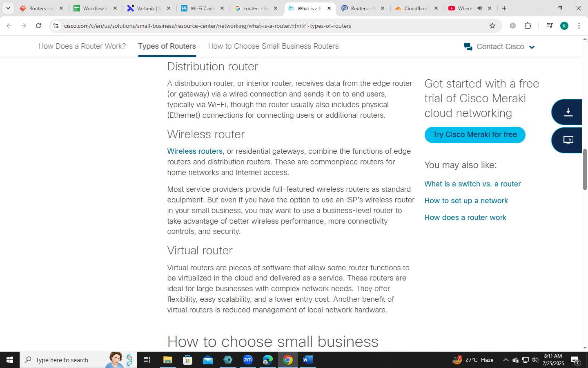The width and height of the screenshot is (588, 368).
Task: Open the Extensions puzzle icon
Action: [x=528, y=26]
